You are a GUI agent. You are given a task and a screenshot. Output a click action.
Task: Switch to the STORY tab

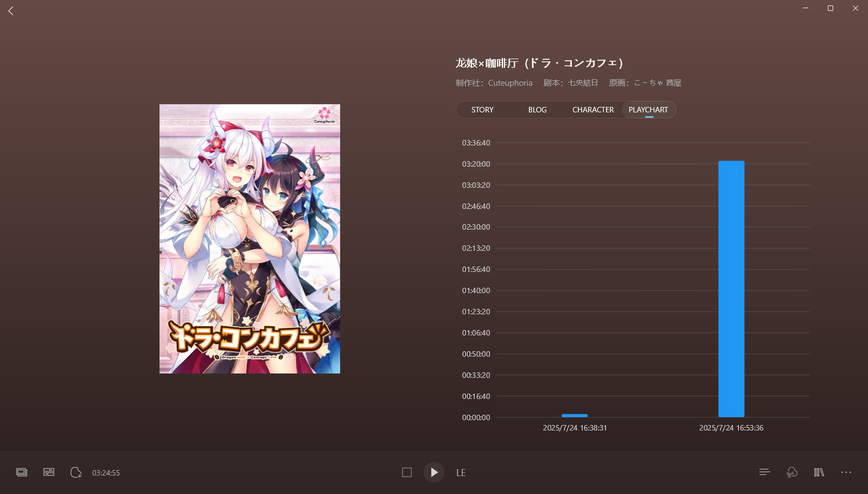[482, 110]
